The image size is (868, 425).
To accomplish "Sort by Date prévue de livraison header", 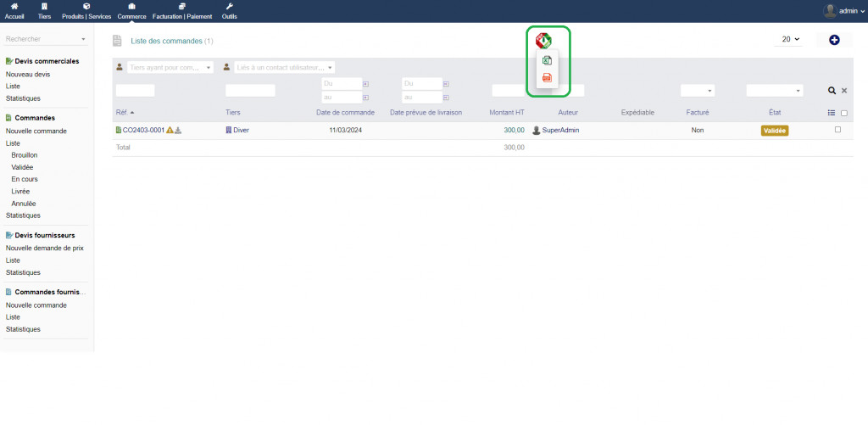I will [x=426, y=113].
